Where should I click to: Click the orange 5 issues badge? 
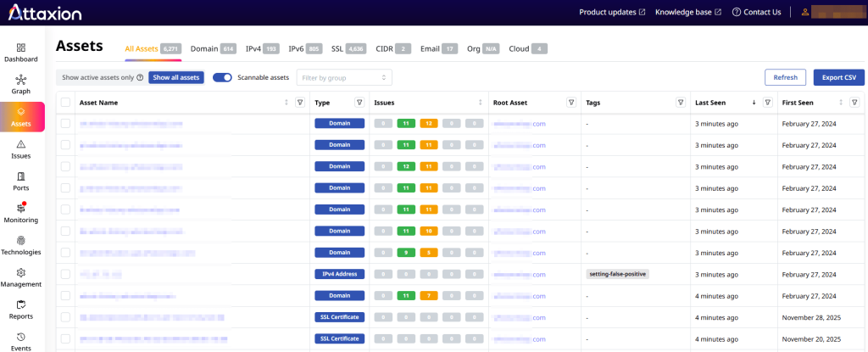tap(429, 252)
